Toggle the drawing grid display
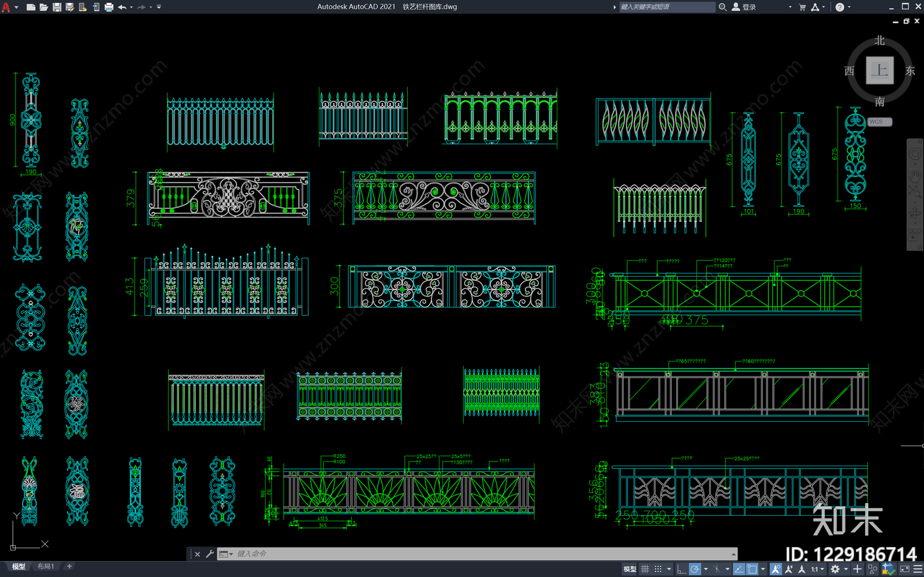924x577 pixels. [645, 569]
